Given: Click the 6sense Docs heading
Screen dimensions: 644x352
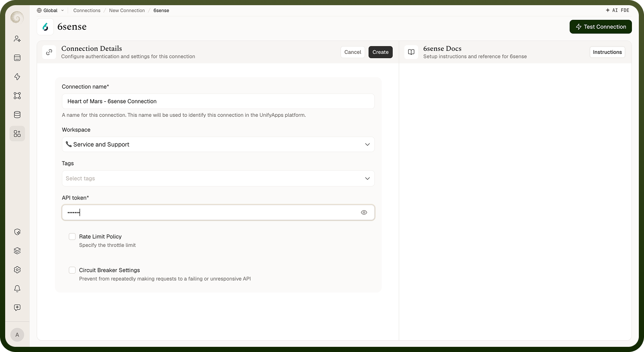Looking at the screenshot, I should 442,49.
